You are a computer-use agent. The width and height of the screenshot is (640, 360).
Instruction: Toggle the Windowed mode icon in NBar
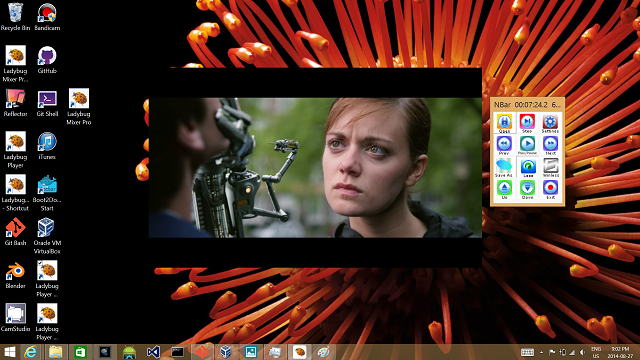coord(550,167)
